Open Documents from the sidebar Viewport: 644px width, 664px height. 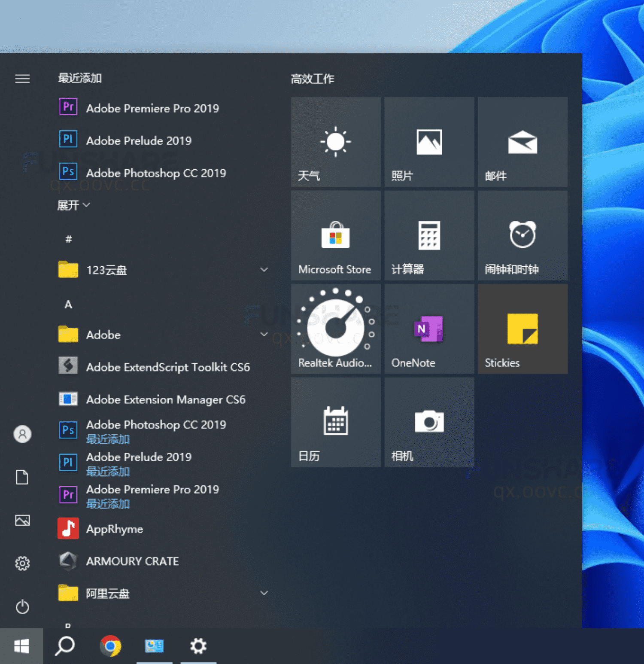(22, 477)
